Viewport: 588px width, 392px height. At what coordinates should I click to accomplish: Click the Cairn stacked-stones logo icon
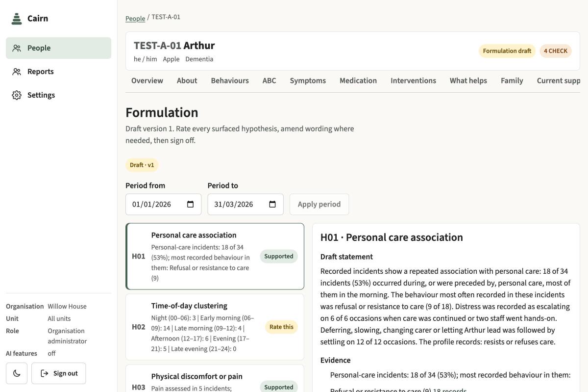17,19
